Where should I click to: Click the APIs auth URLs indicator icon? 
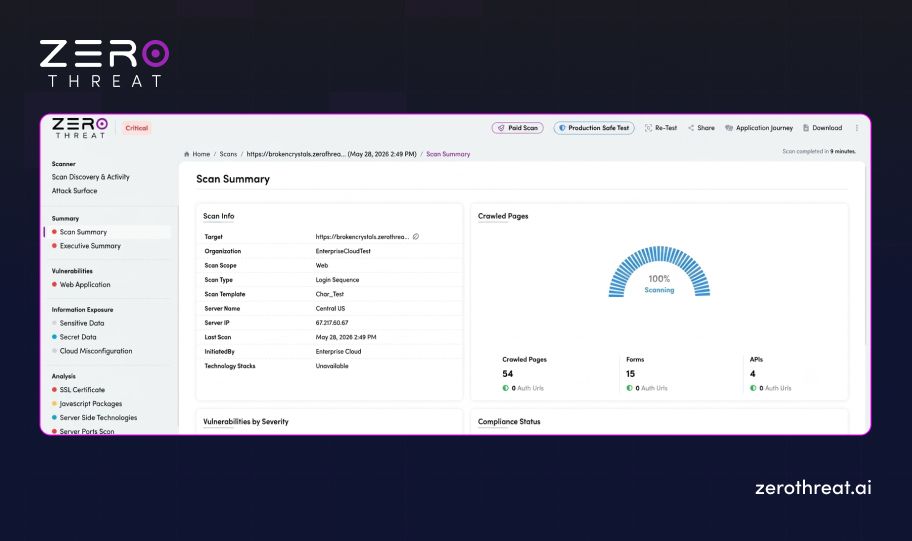(x=753, y=388)
